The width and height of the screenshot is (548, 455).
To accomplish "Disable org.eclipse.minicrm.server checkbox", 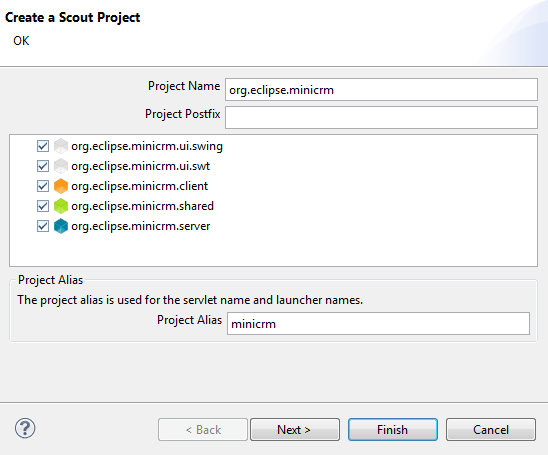I will coord(43,226).
